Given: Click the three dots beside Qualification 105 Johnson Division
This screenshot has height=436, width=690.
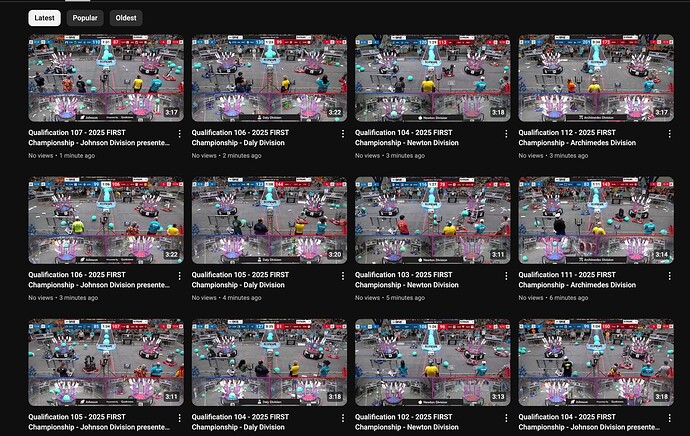Looking at the screenshot, I should [x=180, y=418].
